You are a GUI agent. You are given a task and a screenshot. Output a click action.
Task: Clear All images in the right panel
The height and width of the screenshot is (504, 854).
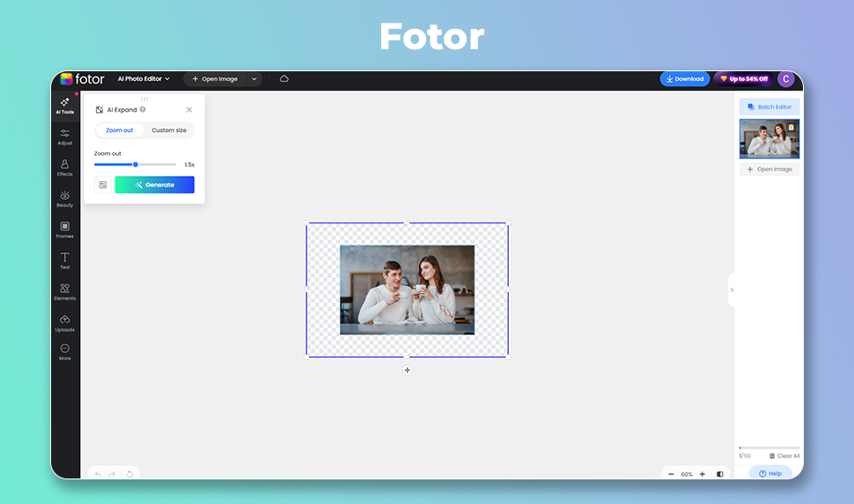click(x=784, y=457)
